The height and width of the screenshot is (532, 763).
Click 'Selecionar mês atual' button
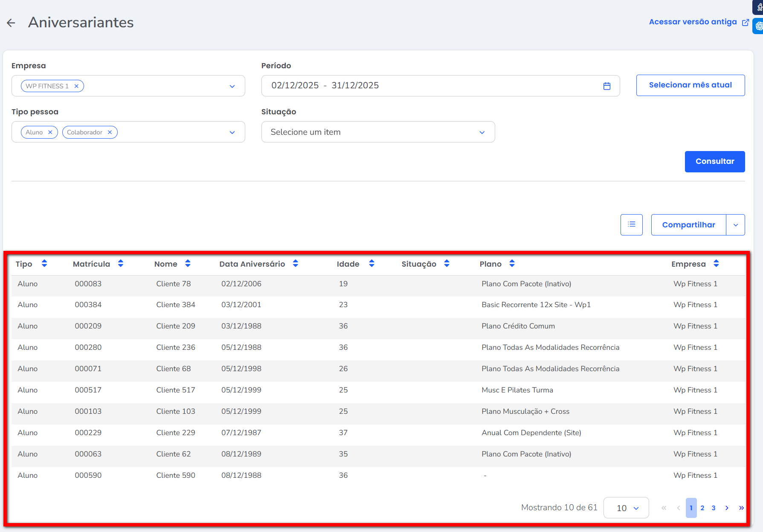(690, 85)
